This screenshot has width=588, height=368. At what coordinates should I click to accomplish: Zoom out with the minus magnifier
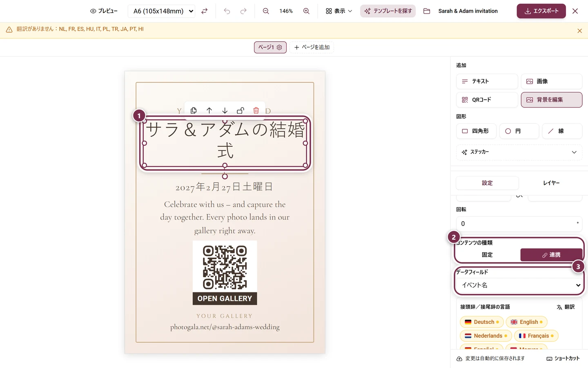click(266, 11)
